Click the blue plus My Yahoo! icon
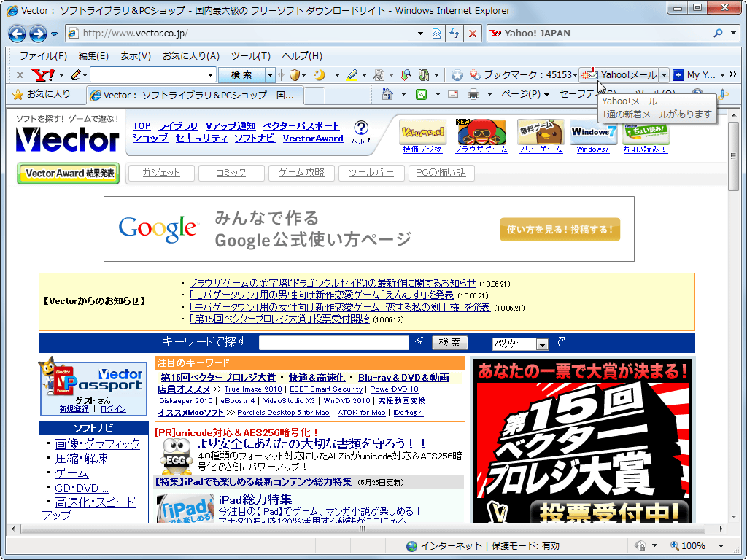Screen dimensions: 747x560 (x=678, y=75)
